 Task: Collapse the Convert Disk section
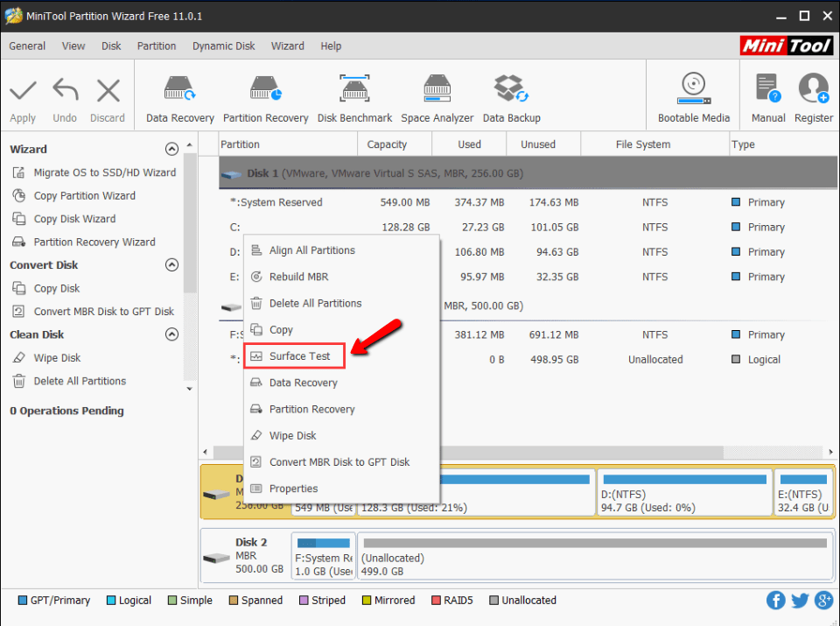(171, 264)
